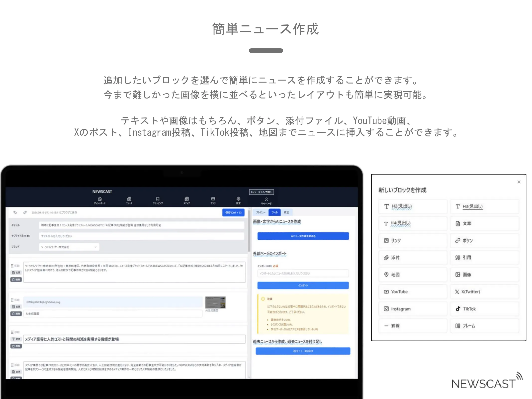Click the メディア業界 heading block field
532x399 pixels.
[135, 339]
